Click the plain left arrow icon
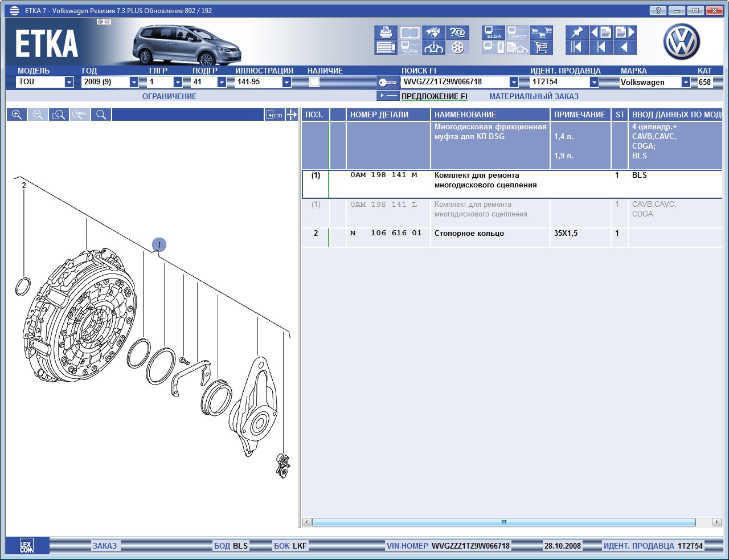The height and width of the screenshot is (560, 729). click(625, 47)
